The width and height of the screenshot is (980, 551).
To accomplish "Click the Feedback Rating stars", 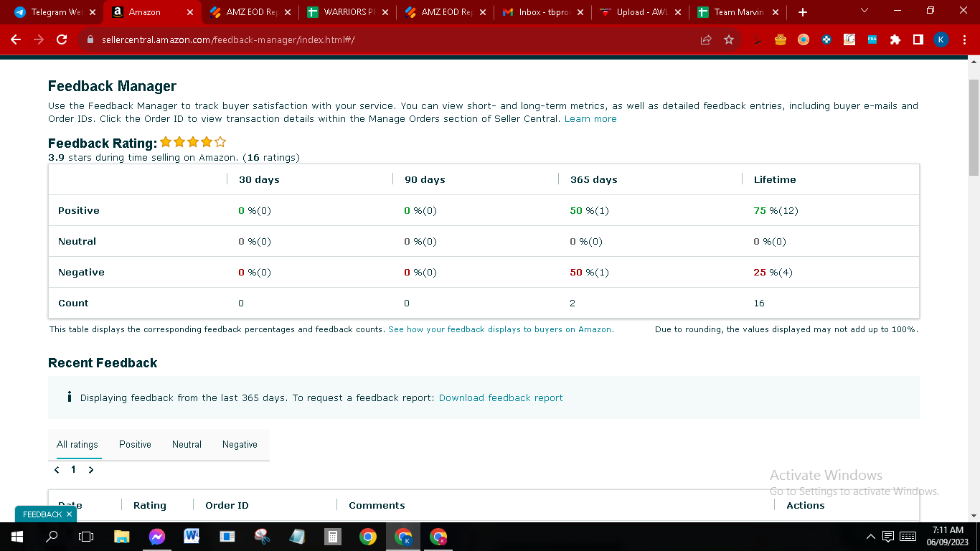I will point(193,142).
